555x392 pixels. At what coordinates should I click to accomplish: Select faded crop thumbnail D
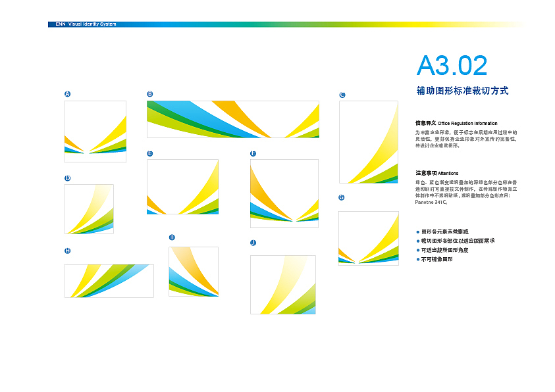89,209
